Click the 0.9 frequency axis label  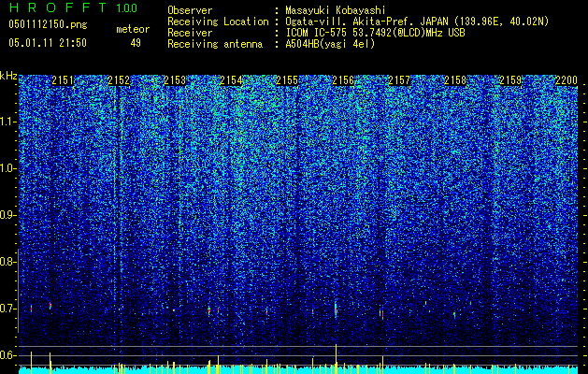point(7,215)
